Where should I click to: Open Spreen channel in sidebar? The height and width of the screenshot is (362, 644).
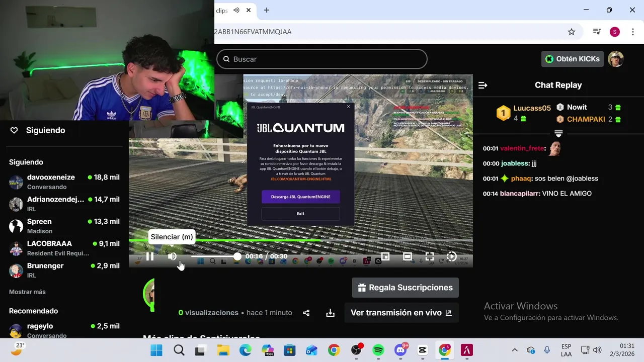click(64, 226)
